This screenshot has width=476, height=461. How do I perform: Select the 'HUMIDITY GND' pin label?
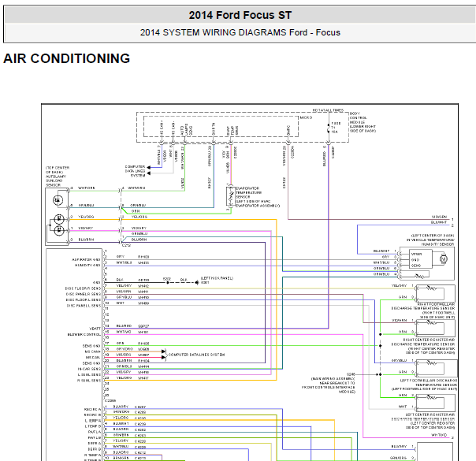87,266
